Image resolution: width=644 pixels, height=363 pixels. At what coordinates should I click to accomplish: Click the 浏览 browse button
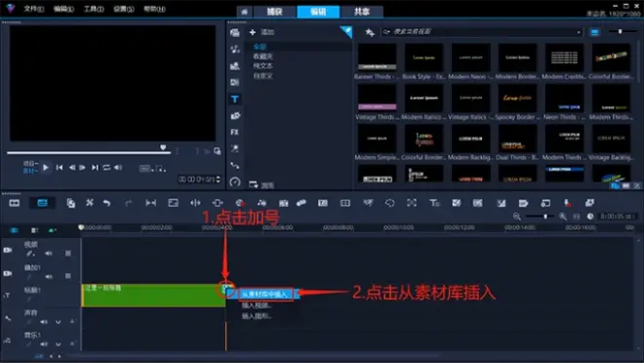pos(262,185)
